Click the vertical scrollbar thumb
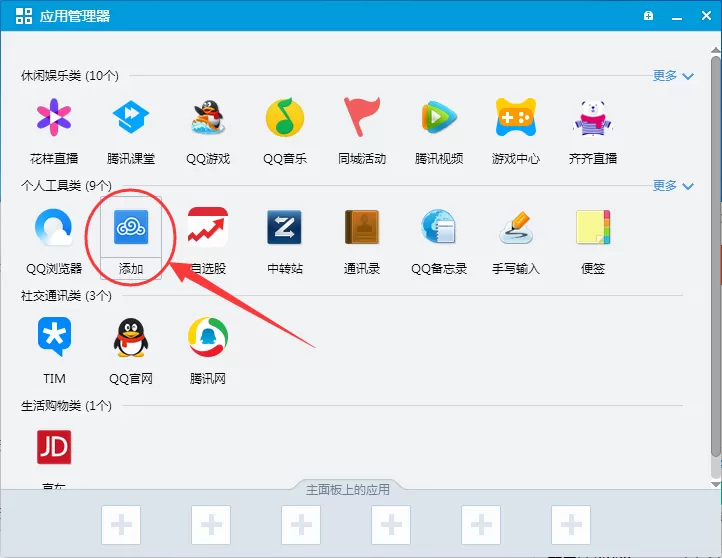The height and width of the screenshot is (558, 722). [x=716, y=256]
